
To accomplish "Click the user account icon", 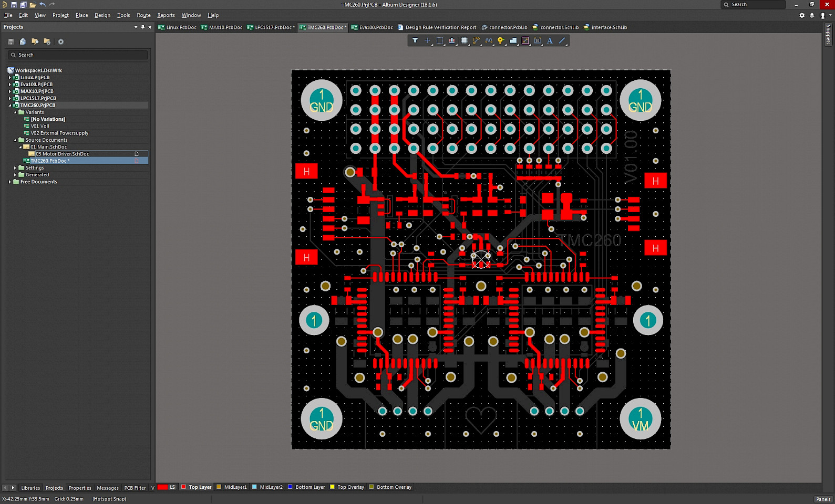I will click(x=823, y=15).
